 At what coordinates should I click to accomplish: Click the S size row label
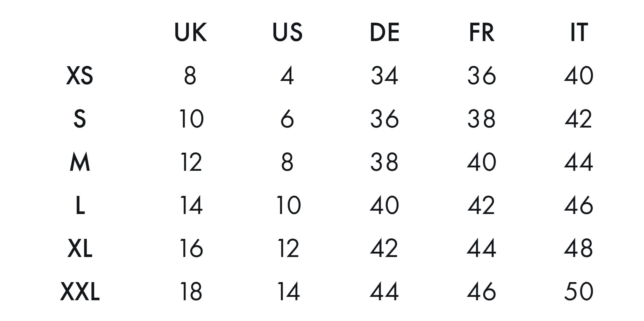pos(80,119)
